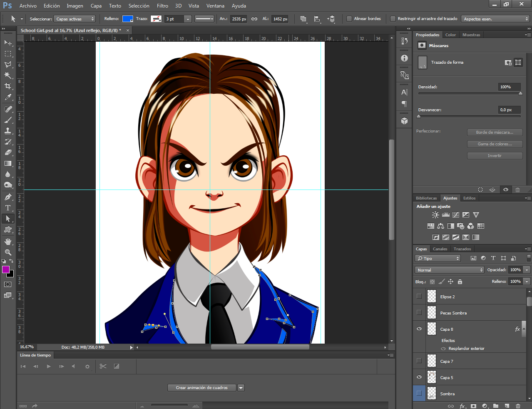Add layer mask at Layers panel bottom

(473, 406)
